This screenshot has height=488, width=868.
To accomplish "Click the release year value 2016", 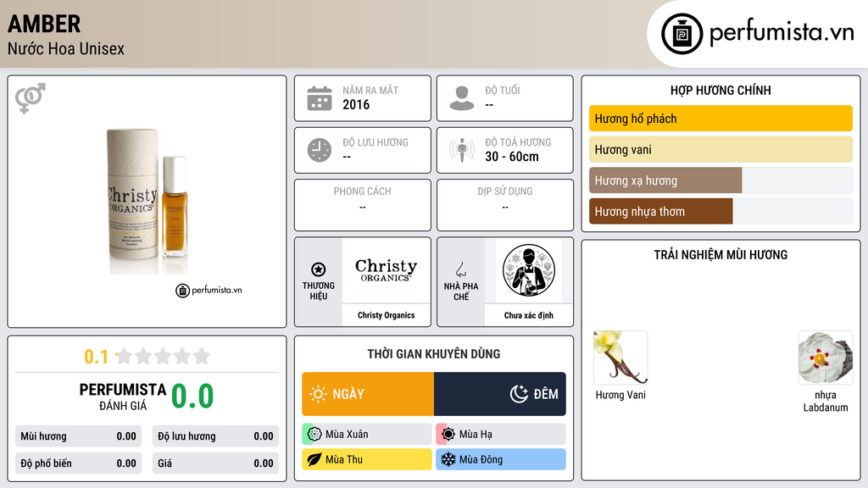I will pyautogui.click(x=356, y=104).
